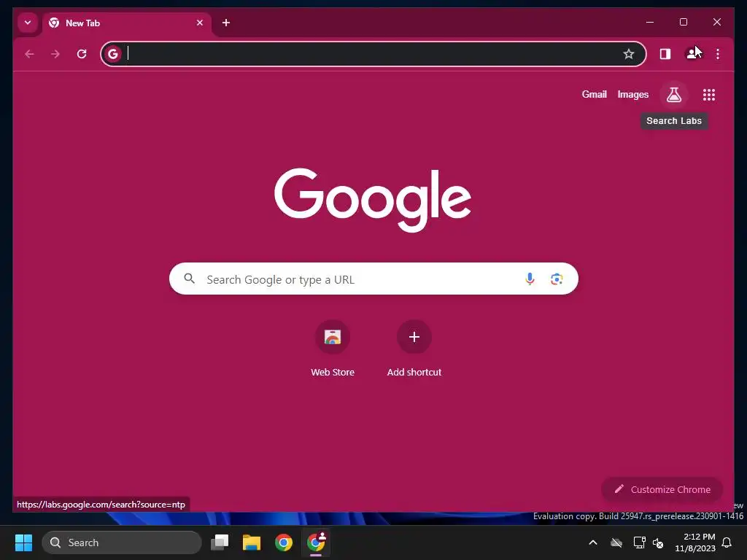The image size is (747, 560).
Task: Open Task View from taskbar
Action: [x=220, y=542]
